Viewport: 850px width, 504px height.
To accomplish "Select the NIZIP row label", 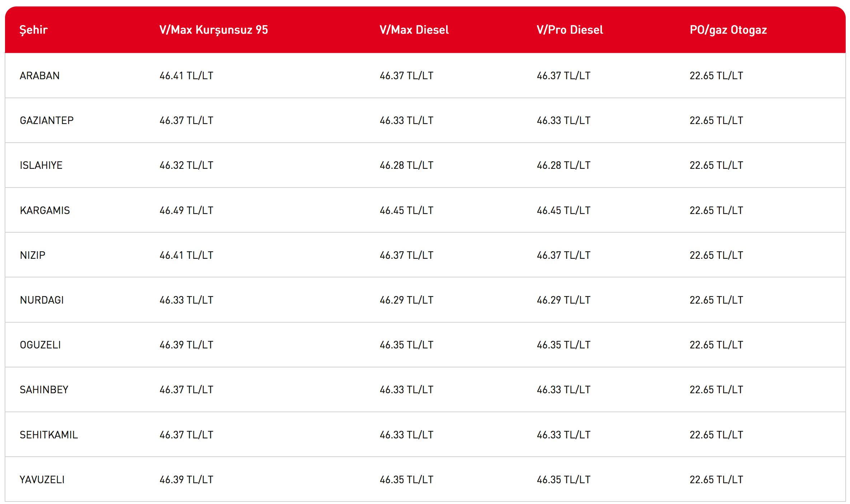I will [33, 255].
